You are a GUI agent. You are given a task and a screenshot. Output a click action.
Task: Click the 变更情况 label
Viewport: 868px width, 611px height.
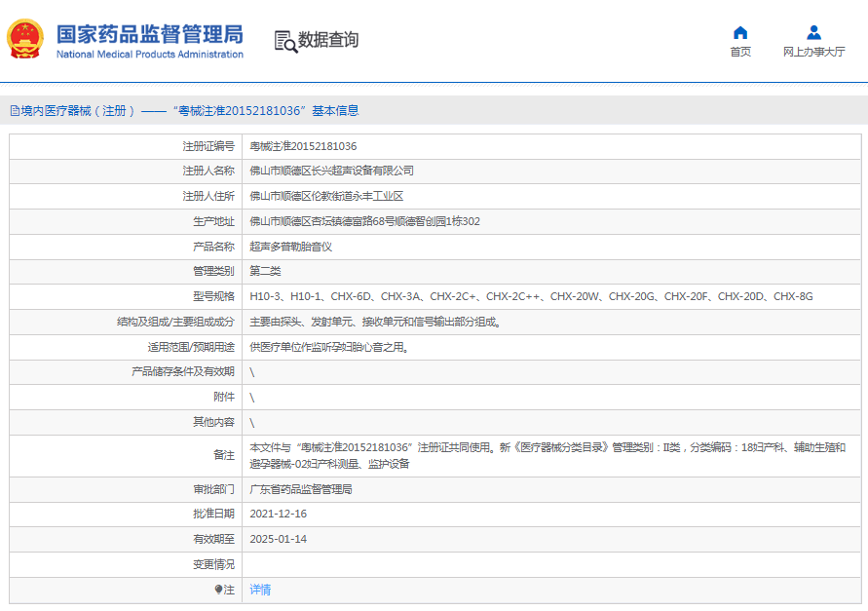[213, 564]
